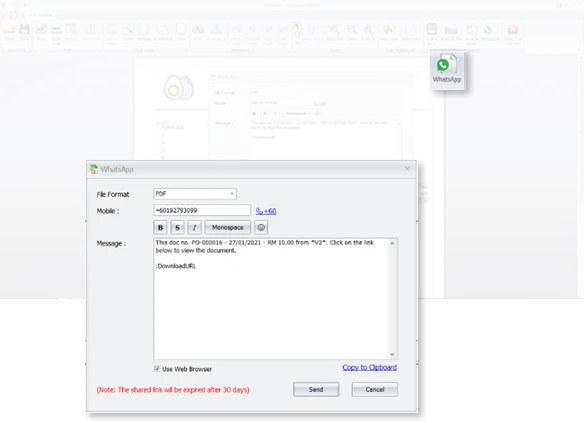Image resolution: width=584 pixels, height=423 pixels.
Task: Click the Cancel button
Action: (x=375, y=389)
